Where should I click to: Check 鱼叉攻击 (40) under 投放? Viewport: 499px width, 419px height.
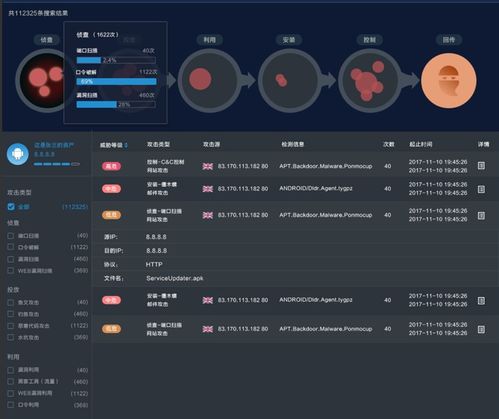[11, 302]
